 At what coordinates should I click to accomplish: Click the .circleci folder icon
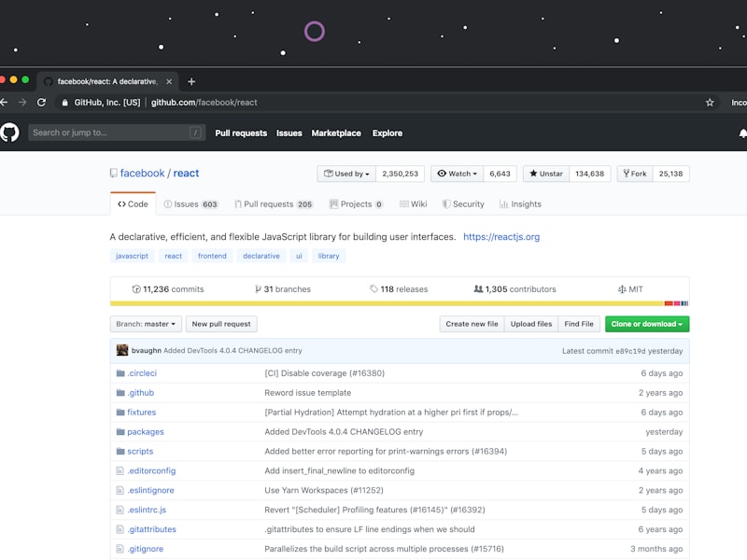(x=120, y=372)
